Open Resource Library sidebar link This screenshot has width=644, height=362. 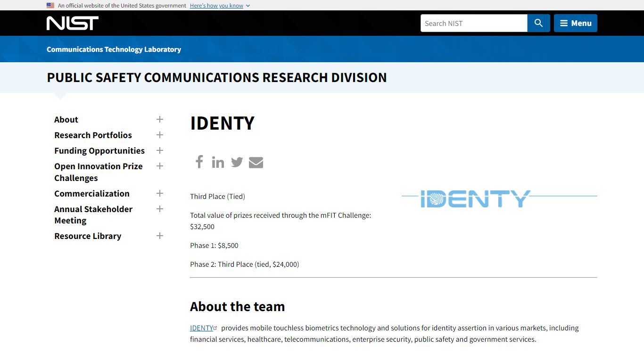point(88,236)
